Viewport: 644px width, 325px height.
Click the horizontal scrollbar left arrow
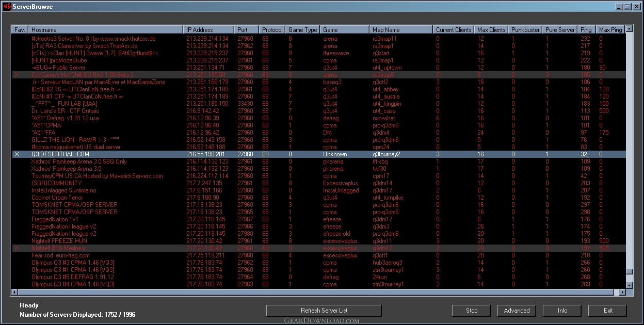15,293
